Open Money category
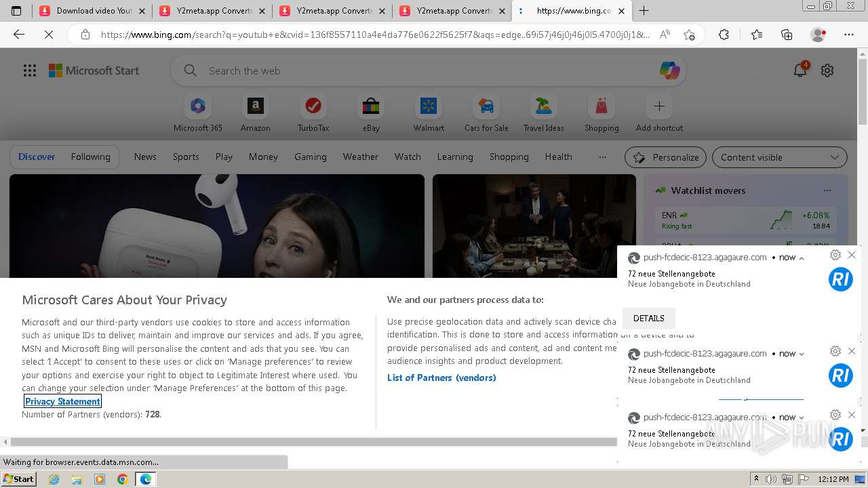This screenshot has width=868, height=488. (263, 157)
